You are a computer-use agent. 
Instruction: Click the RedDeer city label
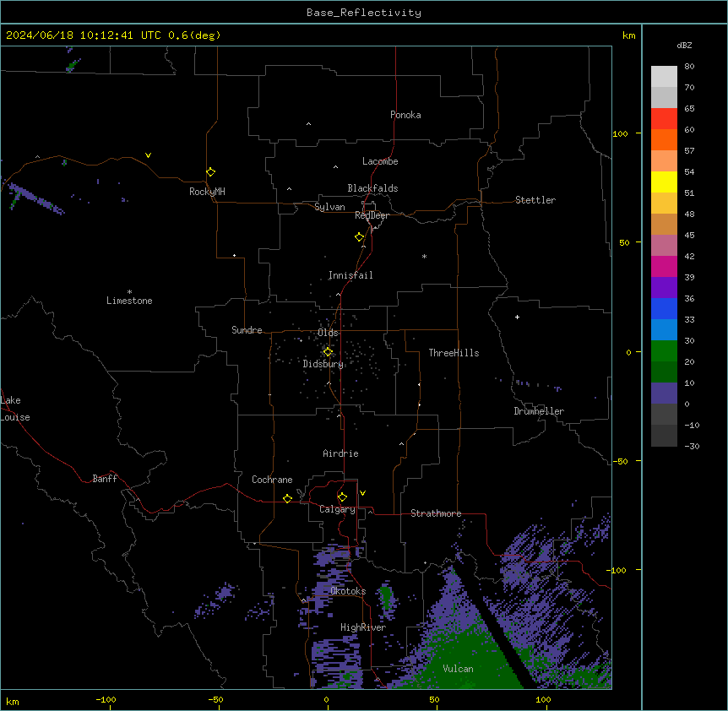pyautogui.click(x=372, y=215)
